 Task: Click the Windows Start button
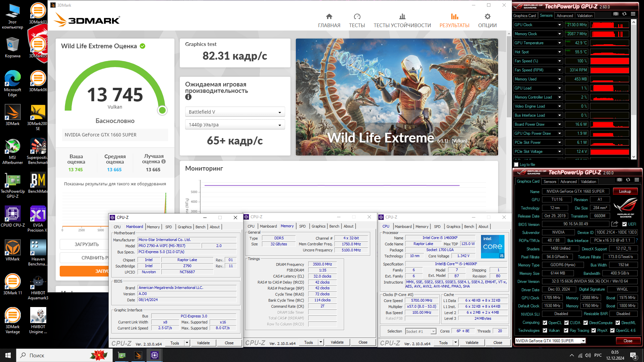pos(8,355)
